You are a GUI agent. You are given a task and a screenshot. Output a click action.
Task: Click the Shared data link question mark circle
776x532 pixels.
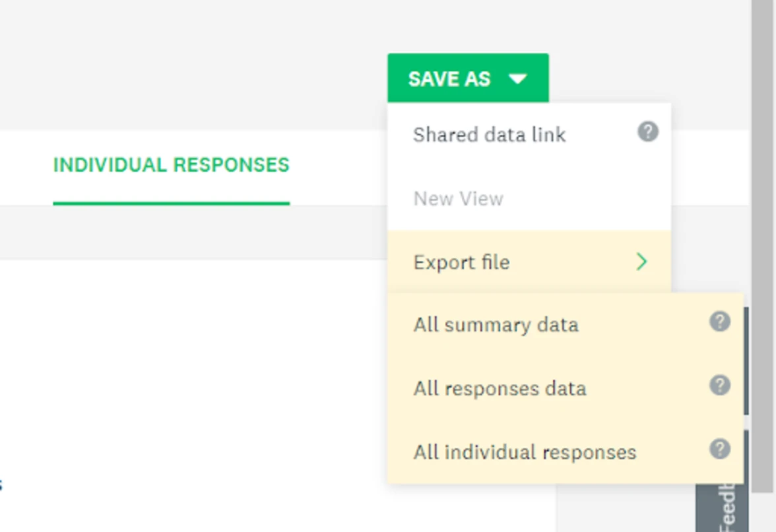tap(649, 132)
